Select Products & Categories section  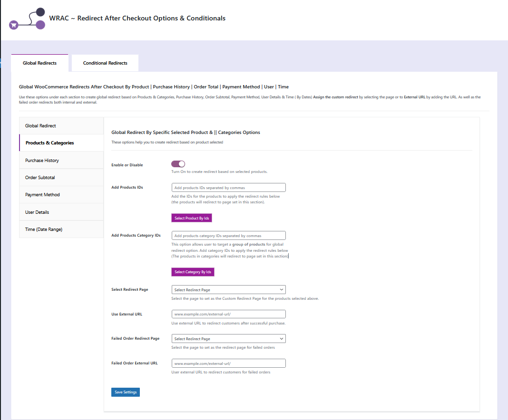tap(61, 143)
